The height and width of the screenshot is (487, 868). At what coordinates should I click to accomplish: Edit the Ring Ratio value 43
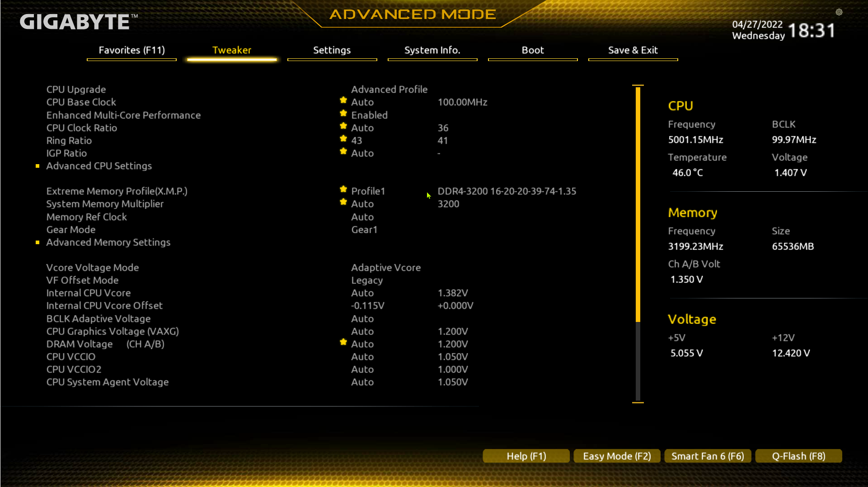357,141
